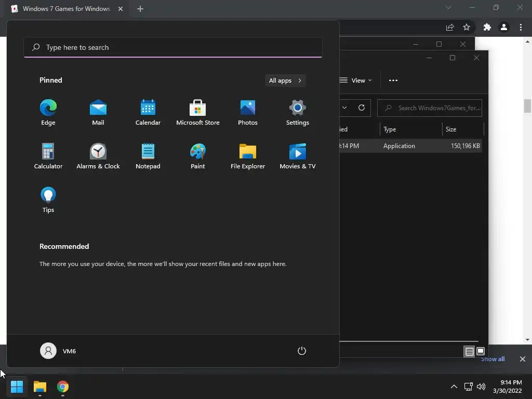Viewport: 532px width, 399px height.
Task: Dismiss the Chrome downloads bar
Action: coord(523,359)
